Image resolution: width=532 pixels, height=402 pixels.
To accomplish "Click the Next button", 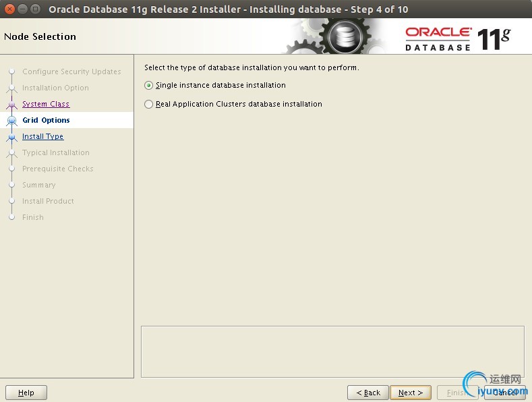I will coord(411,393).
